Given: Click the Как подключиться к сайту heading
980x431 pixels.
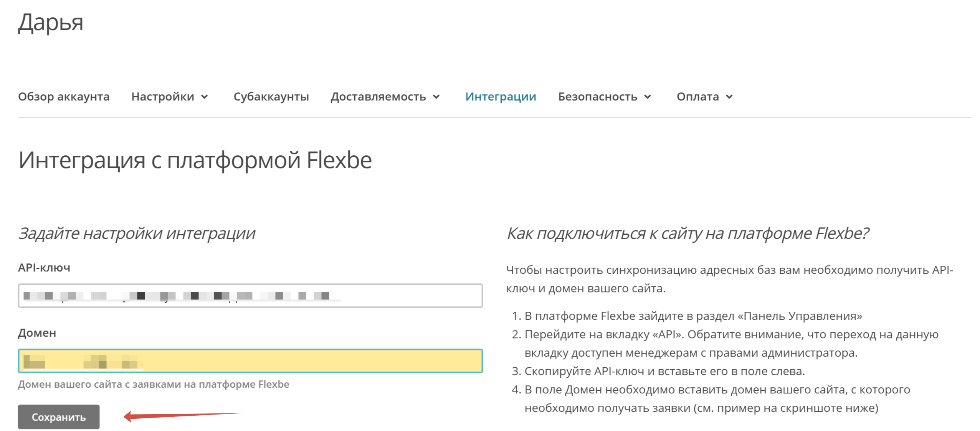Looking at the screenshot, I should click(x=687, y=233).
